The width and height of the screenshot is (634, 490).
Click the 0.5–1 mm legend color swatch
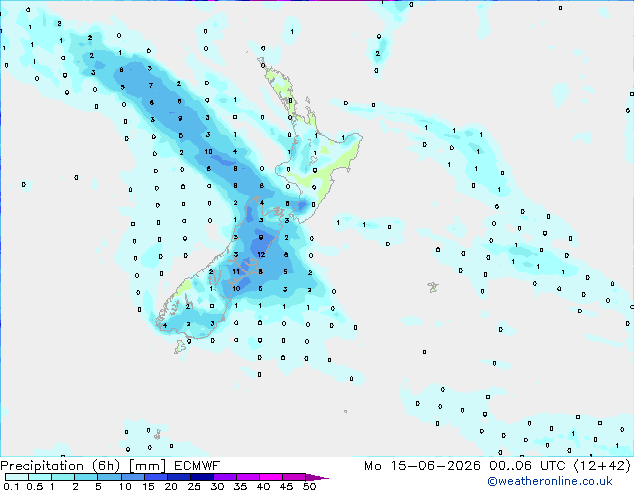click(40, 477)
